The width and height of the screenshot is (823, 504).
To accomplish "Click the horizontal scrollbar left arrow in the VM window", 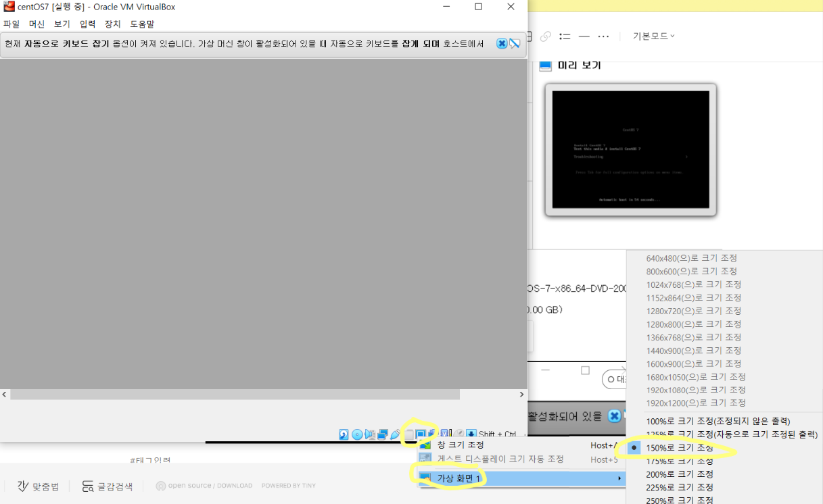I will (5, 394).
